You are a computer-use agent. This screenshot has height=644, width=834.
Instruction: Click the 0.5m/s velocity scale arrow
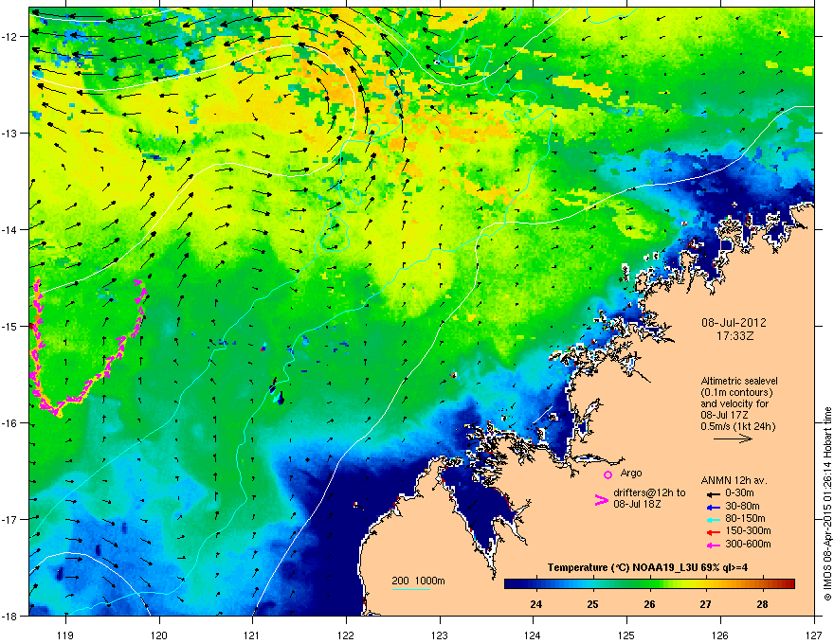(x=733, y=438)
